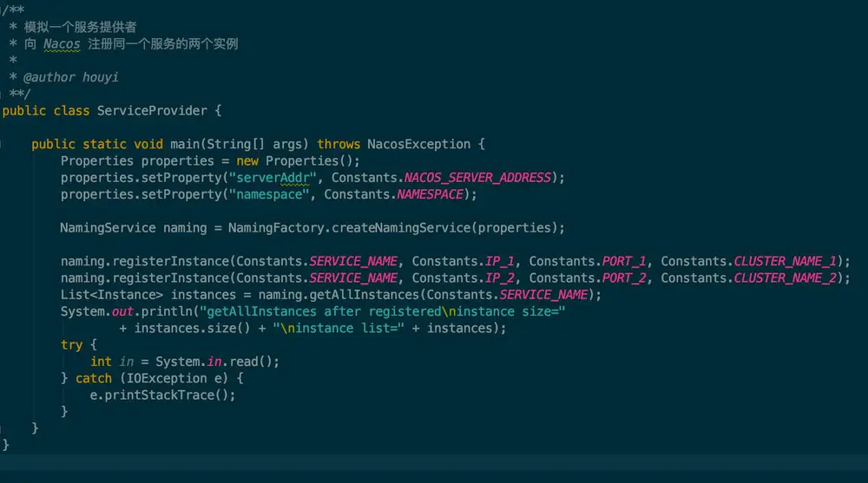Click SERVICE_NAME on the IP_1 registerInstance line
The width and height of the screenshot is (868, 483).
[x=353, y=261]
